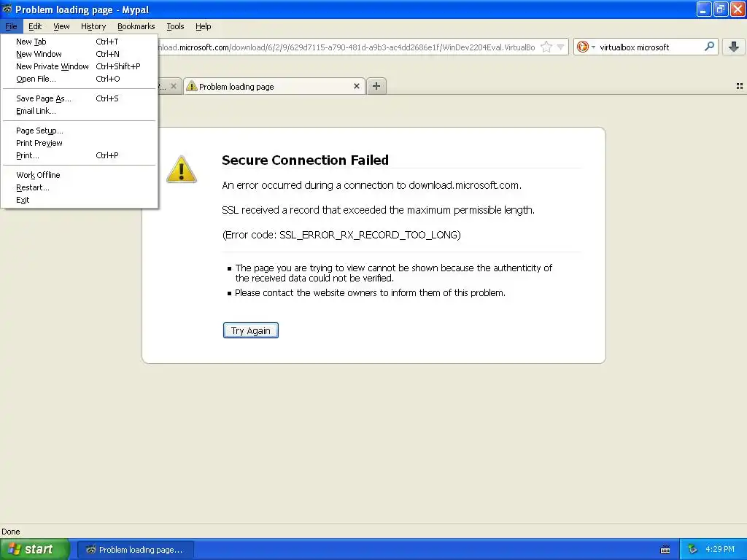Restore down the Mypal window

pyautogui.click(x=720, y=9)
